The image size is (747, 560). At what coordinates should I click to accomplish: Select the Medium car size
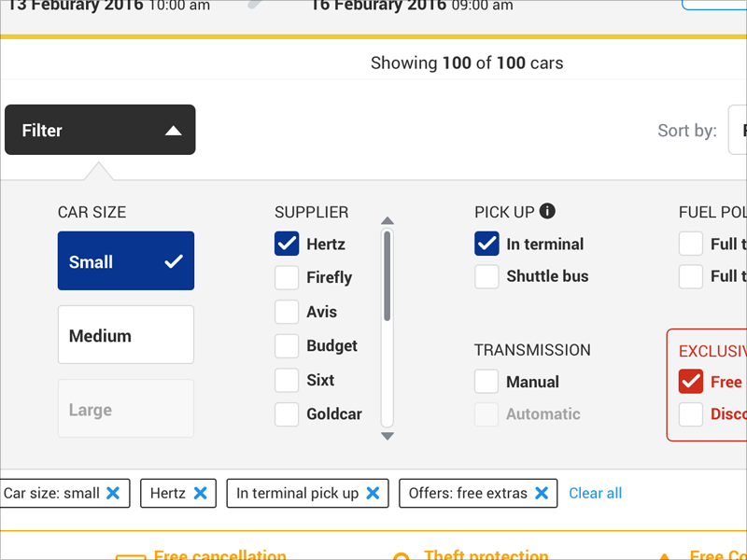pos(125,334)
